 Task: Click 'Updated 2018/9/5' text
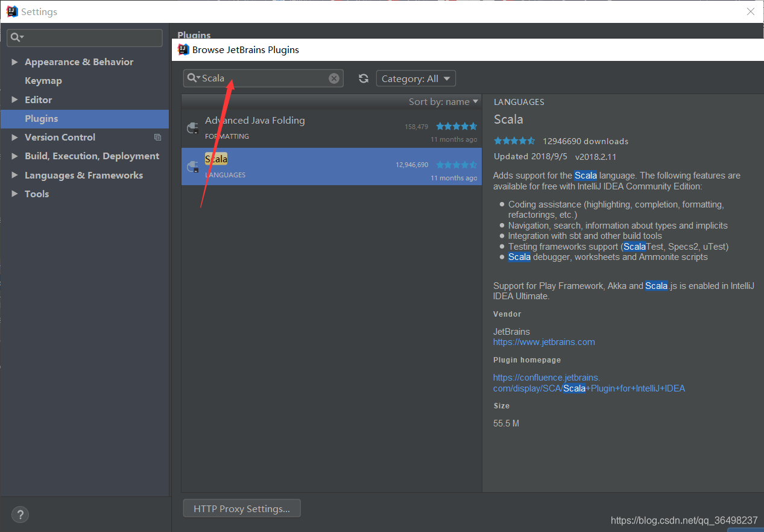tap(531, 157)
